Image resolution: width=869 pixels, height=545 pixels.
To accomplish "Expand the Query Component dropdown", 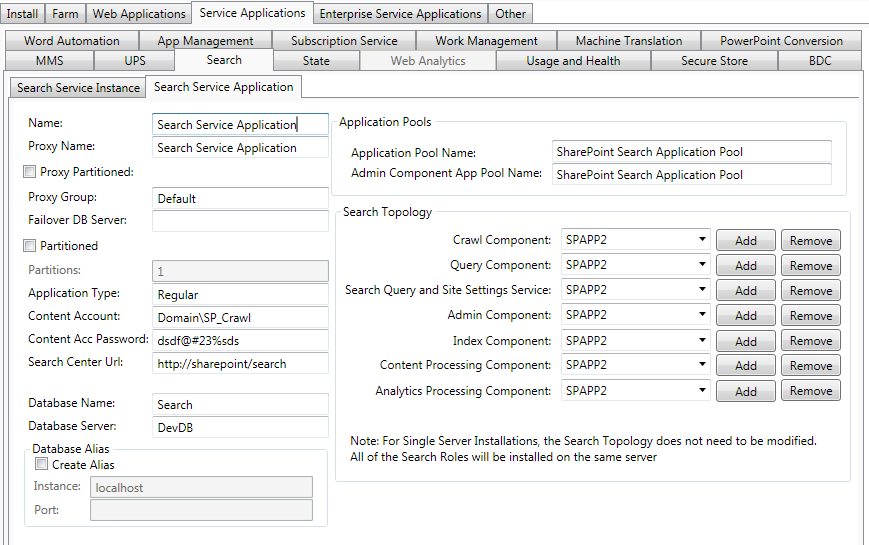I will pos(702,265).
